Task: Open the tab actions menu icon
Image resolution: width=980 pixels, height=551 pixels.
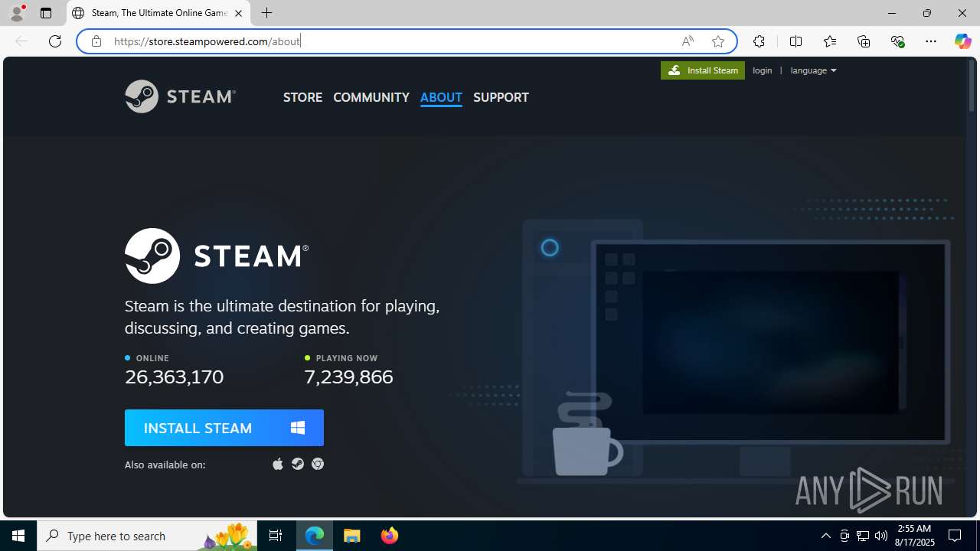Action: pyautogui.click(x=46, y=13)
